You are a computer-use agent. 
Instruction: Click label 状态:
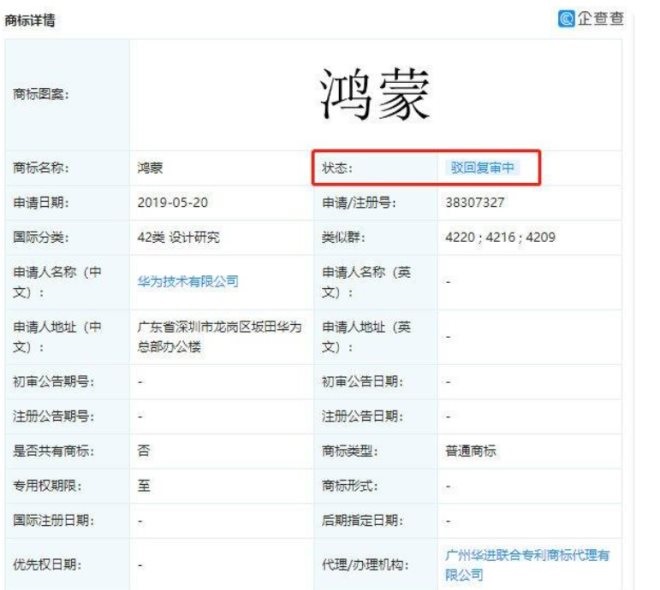point(337,167)
